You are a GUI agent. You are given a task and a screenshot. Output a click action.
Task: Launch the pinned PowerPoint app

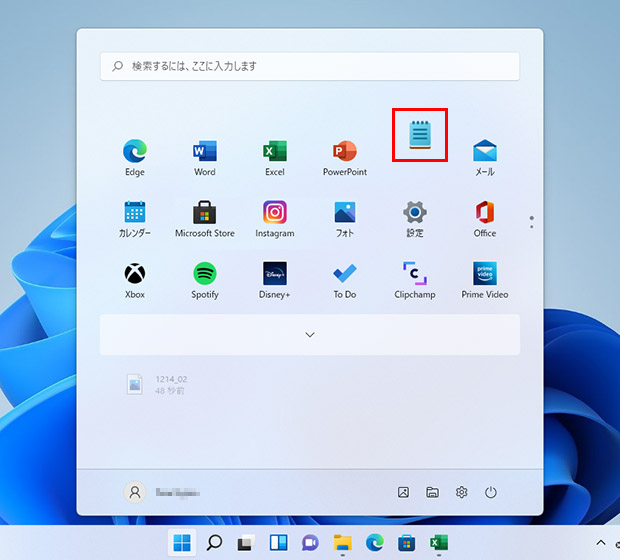pyautogui.click(x=345, y=153)
